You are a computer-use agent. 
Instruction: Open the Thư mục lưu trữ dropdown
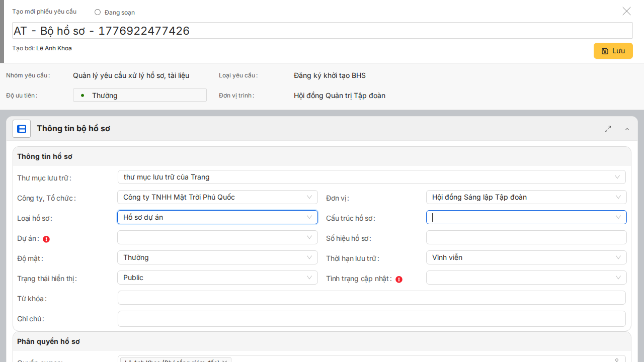click(x=371, y=177)
